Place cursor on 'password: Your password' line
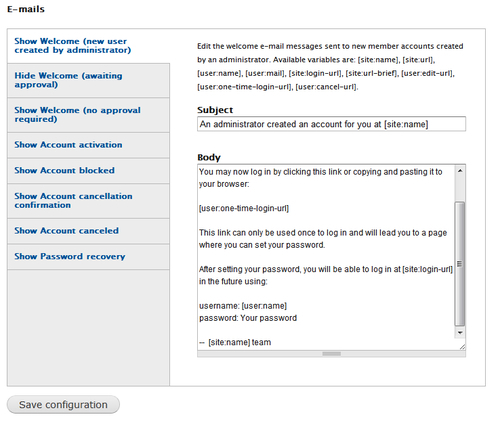 click(x=248, y=318)
